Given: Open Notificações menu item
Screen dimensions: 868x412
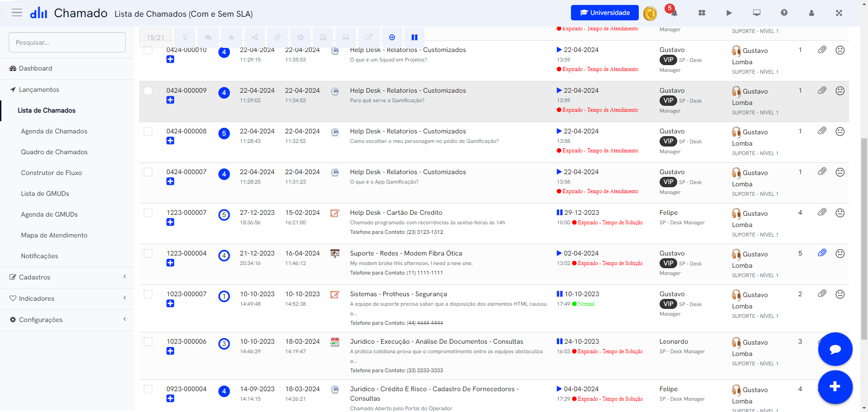Looking at the screenshot, I should coord(40,256).
